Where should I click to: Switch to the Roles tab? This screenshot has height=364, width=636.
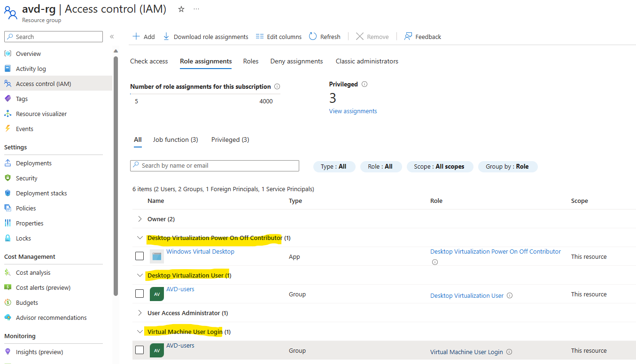click(251, 61)
